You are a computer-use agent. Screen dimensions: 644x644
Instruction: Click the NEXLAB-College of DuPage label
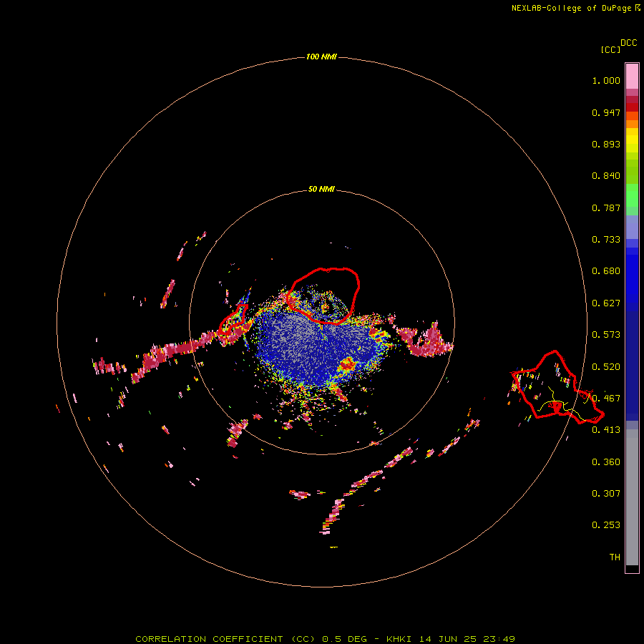(571, 8)
